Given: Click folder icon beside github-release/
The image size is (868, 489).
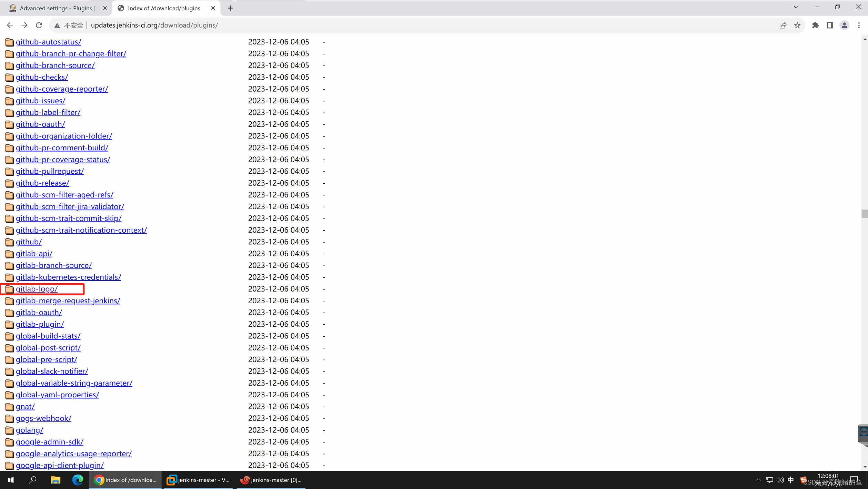Looking at the screenshot, I should click(x=9, y=183).
